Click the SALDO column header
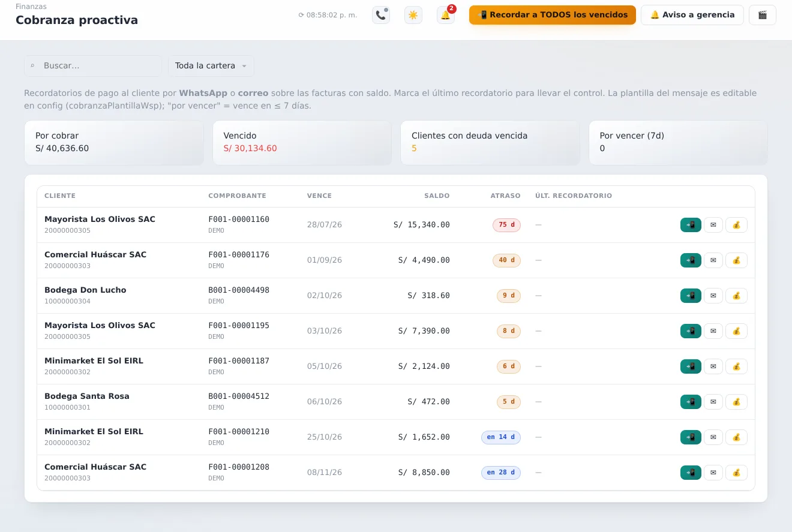This screenshot has width=792, height=532. point(437,196)
